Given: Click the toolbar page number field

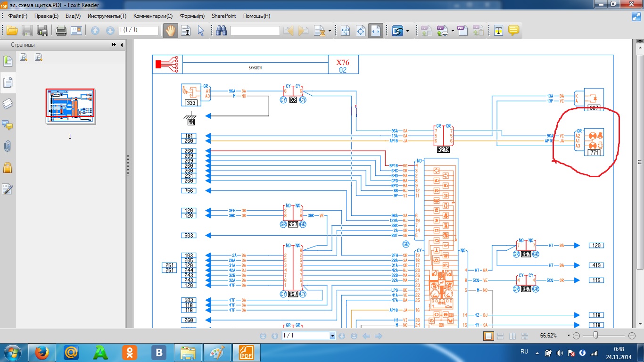Looking at the screenshot, I should pos(138,30).
